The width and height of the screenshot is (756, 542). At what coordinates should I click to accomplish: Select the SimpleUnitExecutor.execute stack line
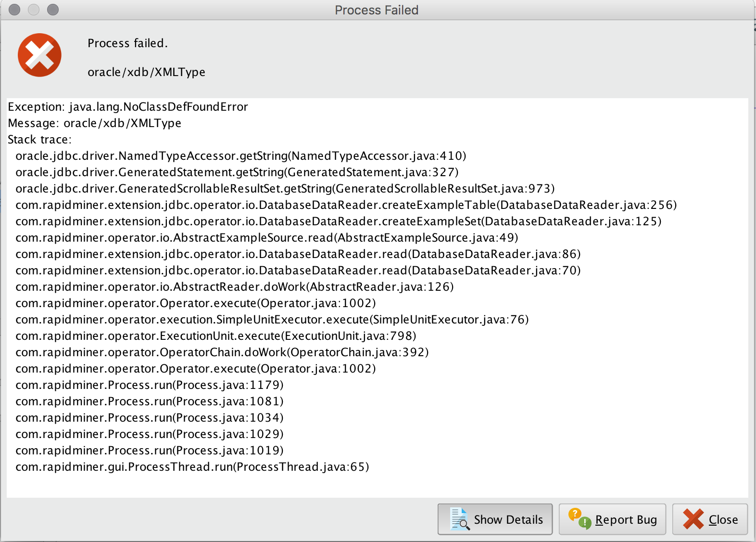272,320
